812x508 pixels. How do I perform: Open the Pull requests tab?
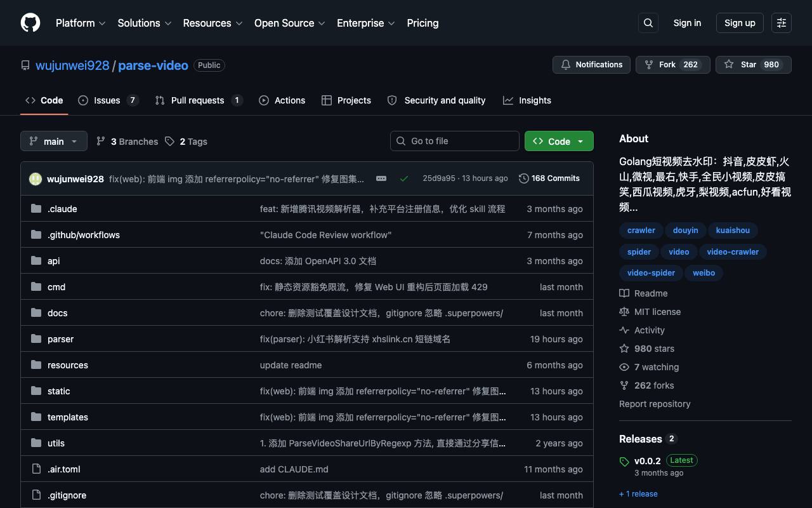(x=199, y=100)
